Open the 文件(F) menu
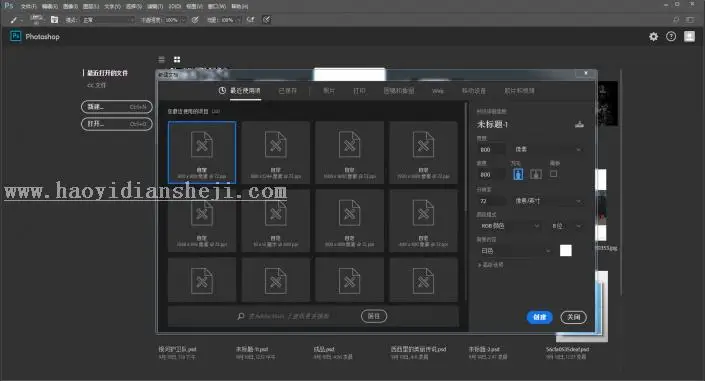705x381 pixels. pyautogui.click(x=28, y=7)
